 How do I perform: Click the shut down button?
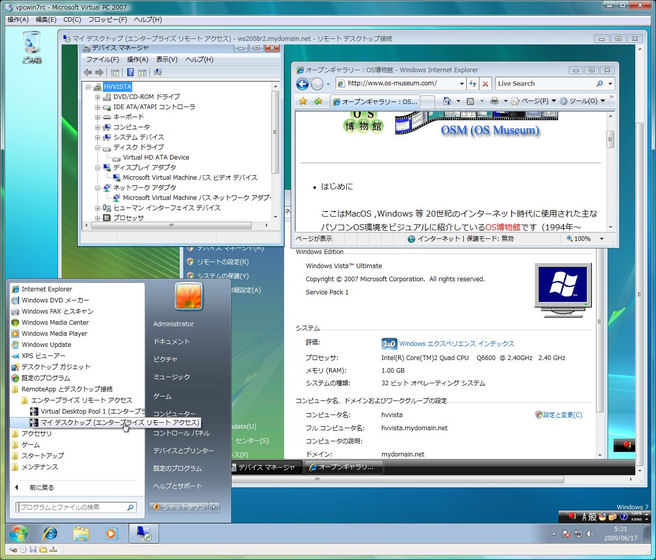[179, 507]
